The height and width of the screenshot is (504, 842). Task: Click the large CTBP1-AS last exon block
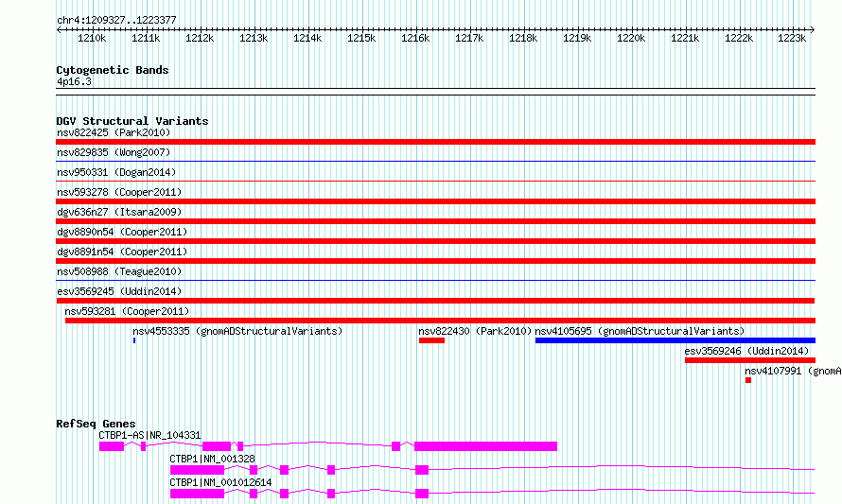click(485, 446)
